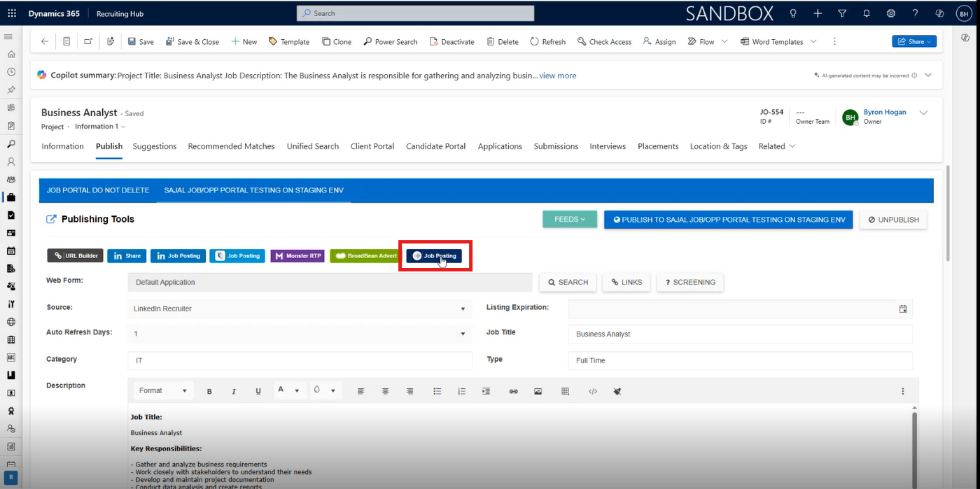Toggle the hamburger site map menu

pyautogui.click(x=9, y=37)
